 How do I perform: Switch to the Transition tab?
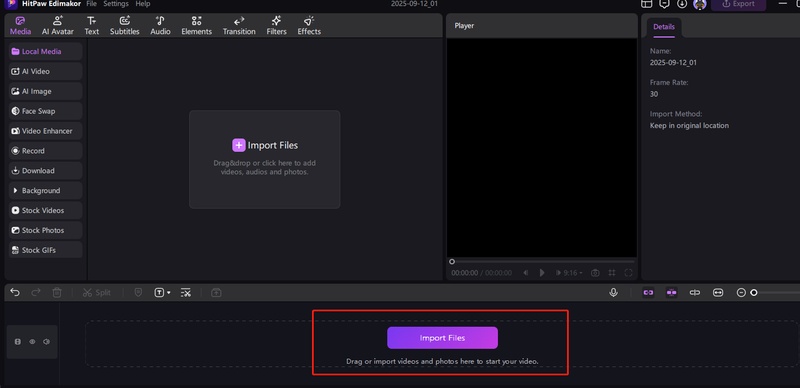(x=239, y=26)
